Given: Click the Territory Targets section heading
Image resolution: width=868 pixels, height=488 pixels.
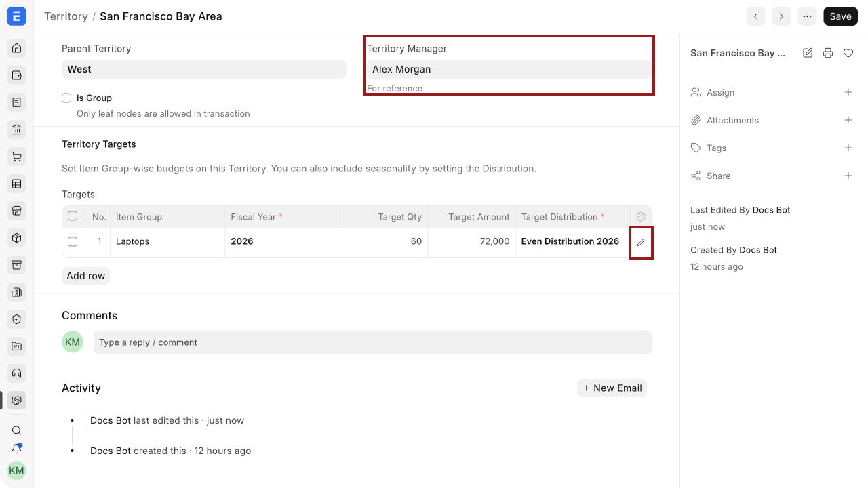Looking at the screenshot, I should pos(99,144).
